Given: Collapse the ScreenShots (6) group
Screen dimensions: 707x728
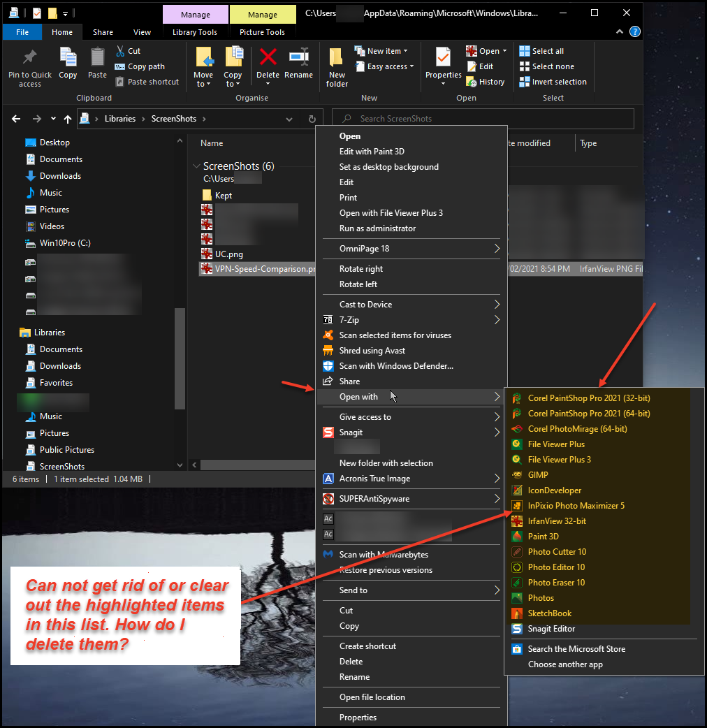Looking at the screenshot, I should (196, 166).
